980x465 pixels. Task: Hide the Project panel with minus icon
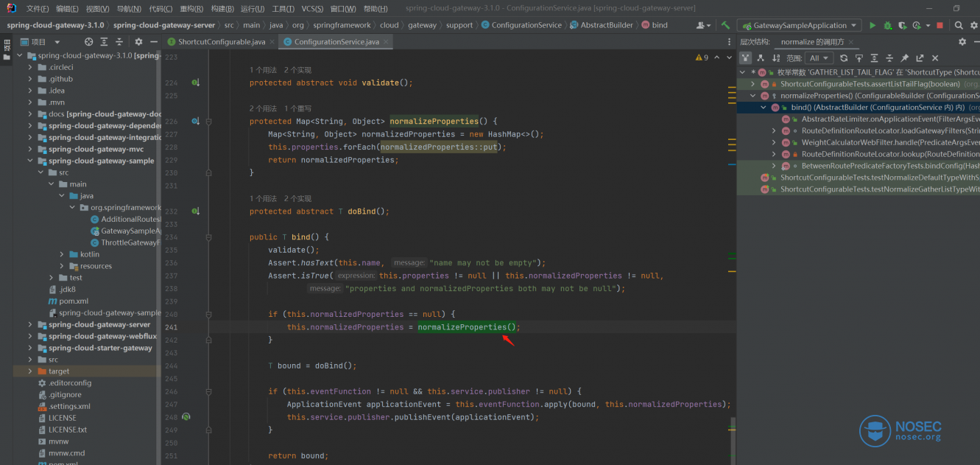point(152,42)
